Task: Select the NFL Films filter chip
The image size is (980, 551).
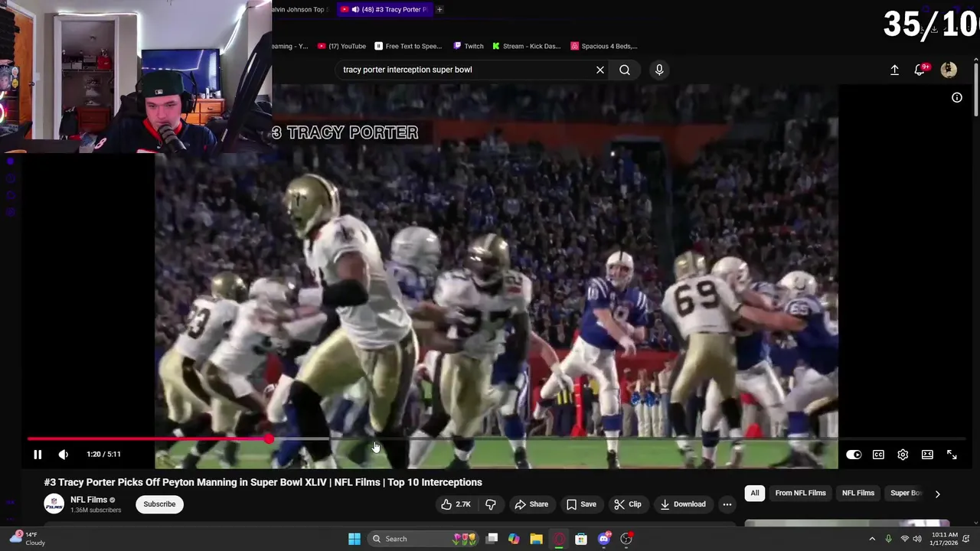Action: coord(858,494)
